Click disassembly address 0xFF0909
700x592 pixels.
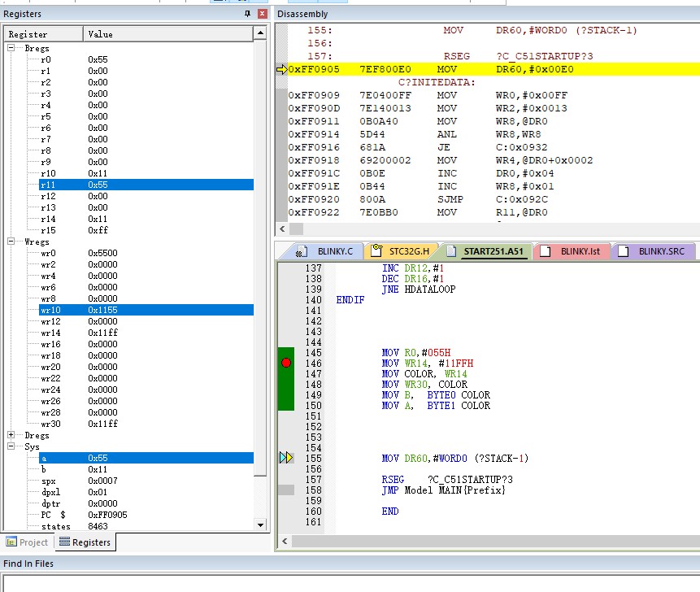[314, 95]
